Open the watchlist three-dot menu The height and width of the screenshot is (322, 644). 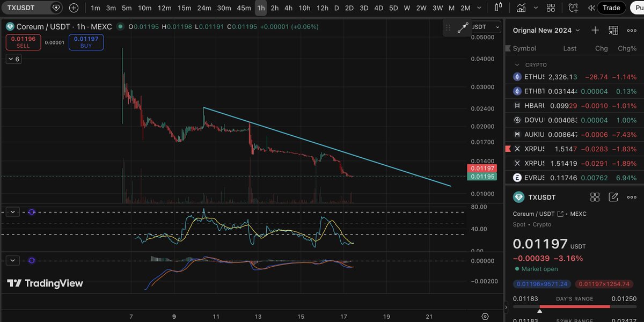coord(632,30)
